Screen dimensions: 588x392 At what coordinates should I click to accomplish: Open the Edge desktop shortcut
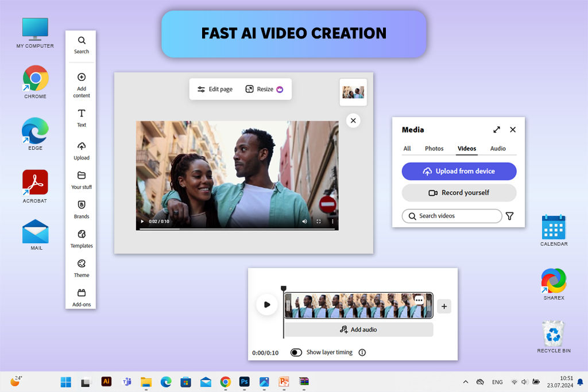(x=35, y=134)
